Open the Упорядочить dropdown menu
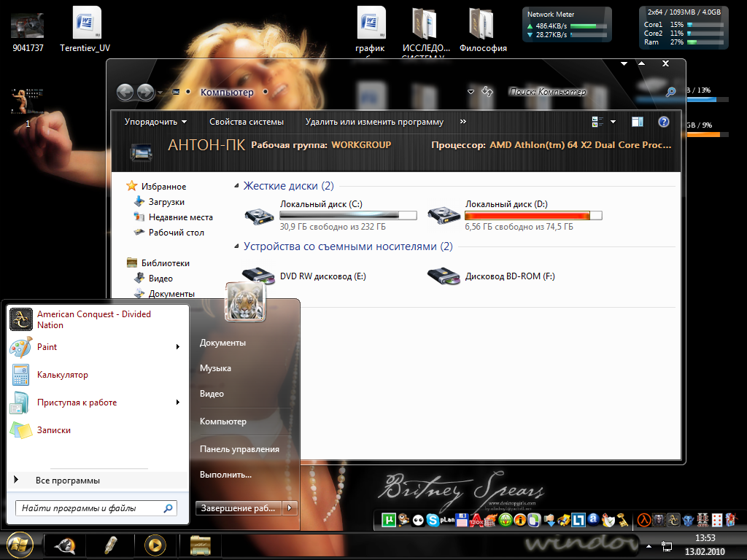The width and height of the screenshot is (747, 560). (x=155, y=122)
